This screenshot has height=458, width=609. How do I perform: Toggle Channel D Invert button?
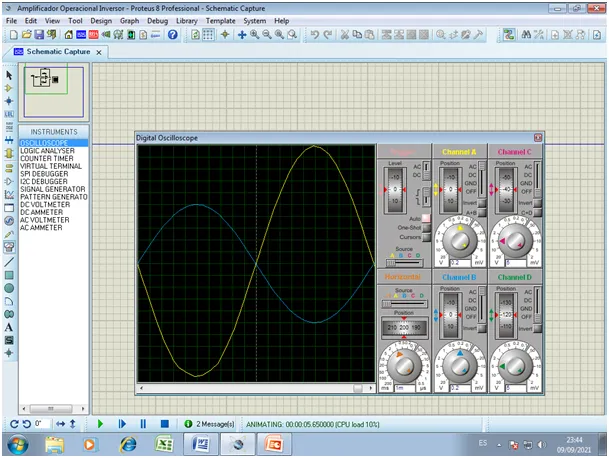[x=538, y=329]
